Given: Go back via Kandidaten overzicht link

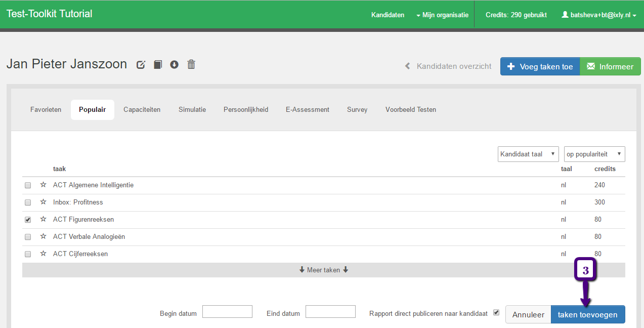Looking at the screenshot, I should (448, 66).
